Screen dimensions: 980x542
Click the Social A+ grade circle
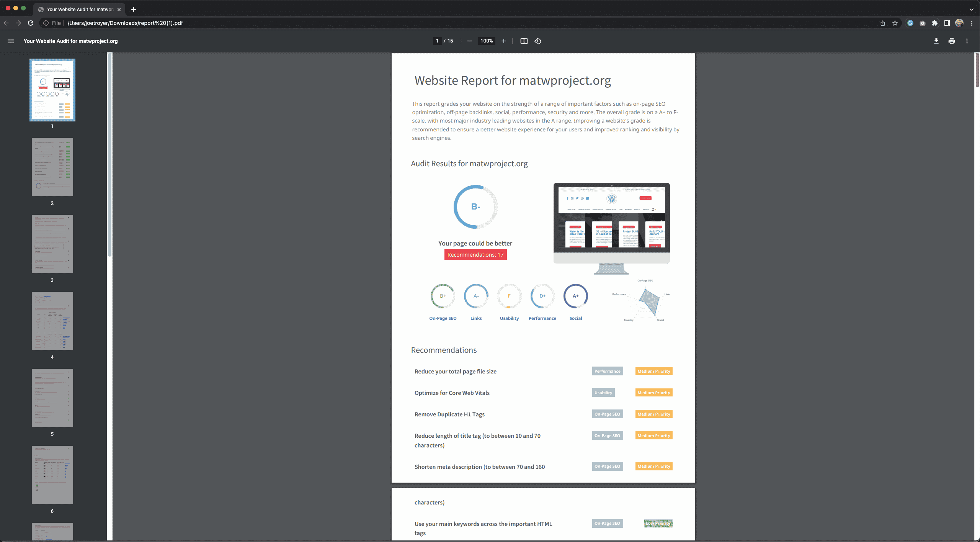(x=576, y=296)
